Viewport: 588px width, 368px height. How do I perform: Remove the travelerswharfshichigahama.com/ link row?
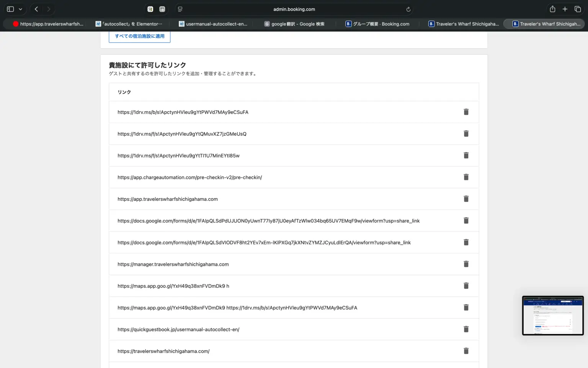click(x=466, y=351)
